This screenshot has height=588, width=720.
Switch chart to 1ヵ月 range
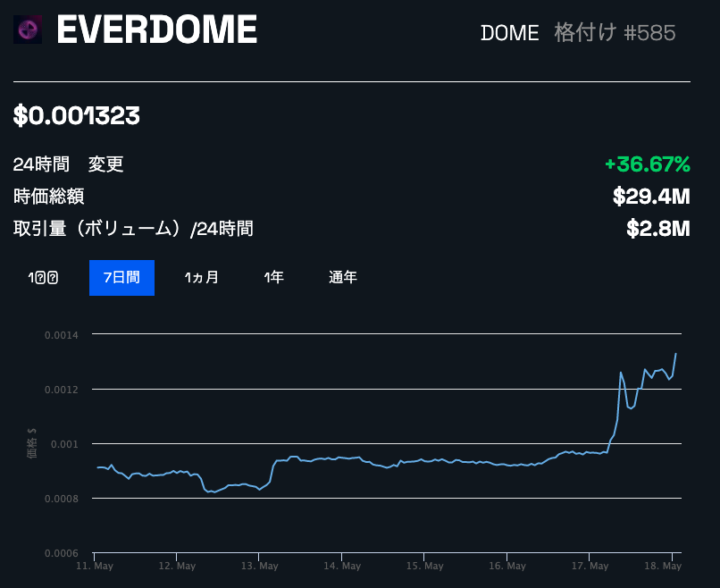[x=202, y=277]
